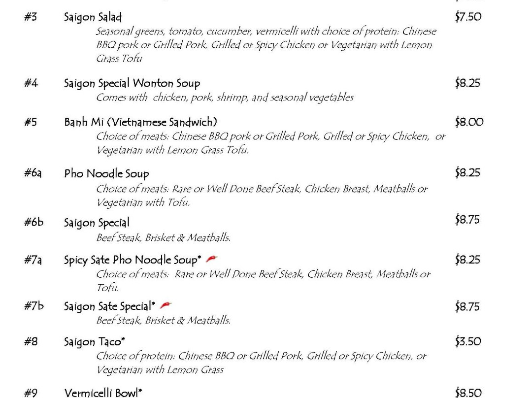Click the Pho Noodle Soup item name

pyautogui.click(x=106, y=174)
